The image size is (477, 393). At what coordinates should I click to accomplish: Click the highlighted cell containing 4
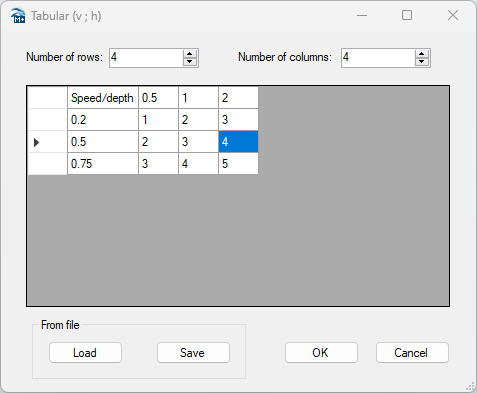click(x=238, y=142)
